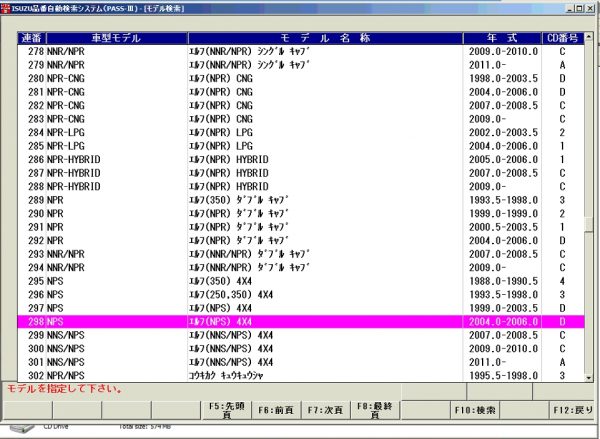The image size is (600, 439).
Task: Minimize the PASS-III window
Action: coord(570,8)
